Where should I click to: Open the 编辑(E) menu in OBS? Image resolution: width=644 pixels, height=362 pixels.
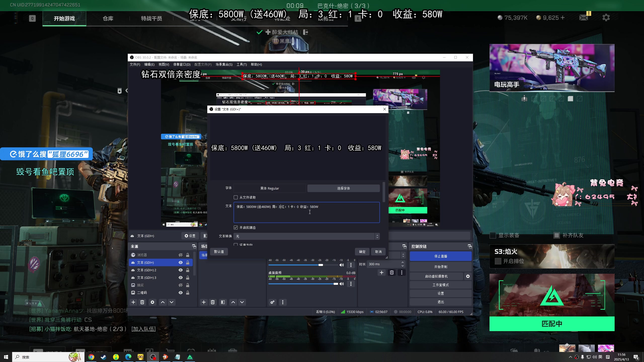point(149,64)
